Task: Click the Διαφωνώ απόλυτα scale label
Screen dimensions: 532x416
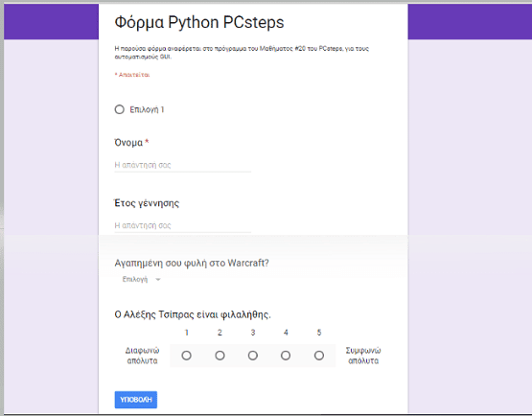Action: pos(142,356)
